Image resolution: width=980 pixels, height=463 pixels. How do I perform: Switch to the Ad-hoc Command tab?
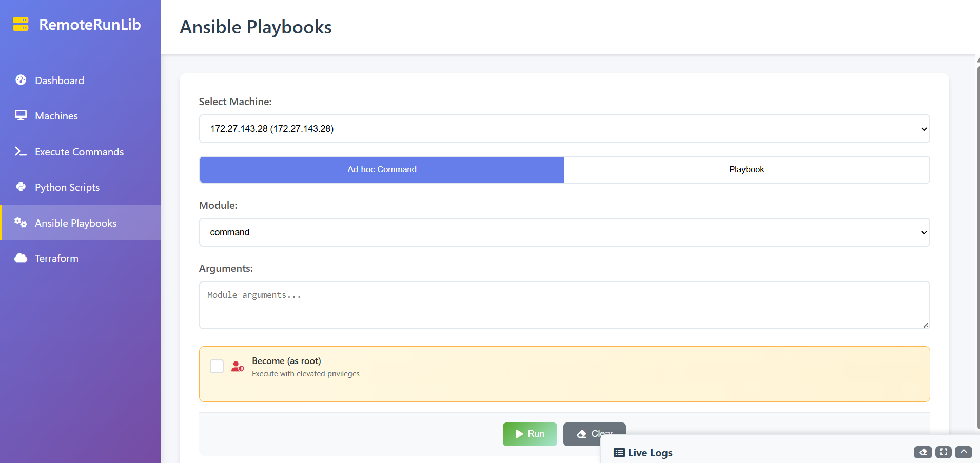coord(382,170)
